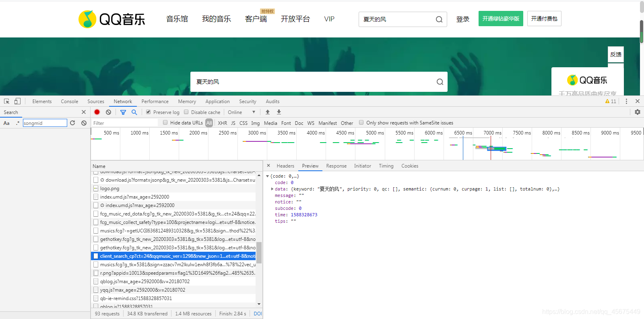Image resolution: width=644 pixels, height=319 pixels.
Task: Switch to the Elements tab
Action: (x=42, y=101)
